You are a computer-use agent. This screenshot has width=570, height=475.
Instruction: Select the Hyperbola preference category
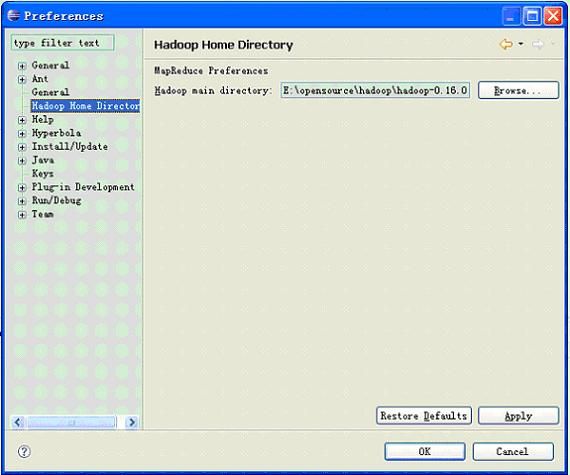[56, 133]
